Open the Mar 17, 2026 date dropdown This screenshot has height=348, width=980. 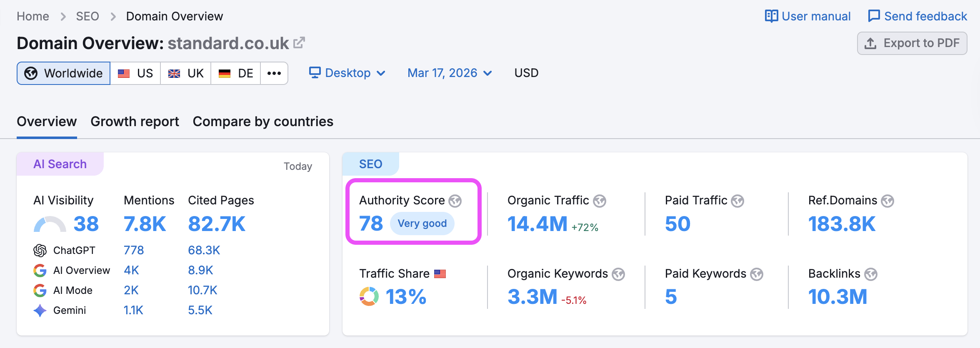450,73
